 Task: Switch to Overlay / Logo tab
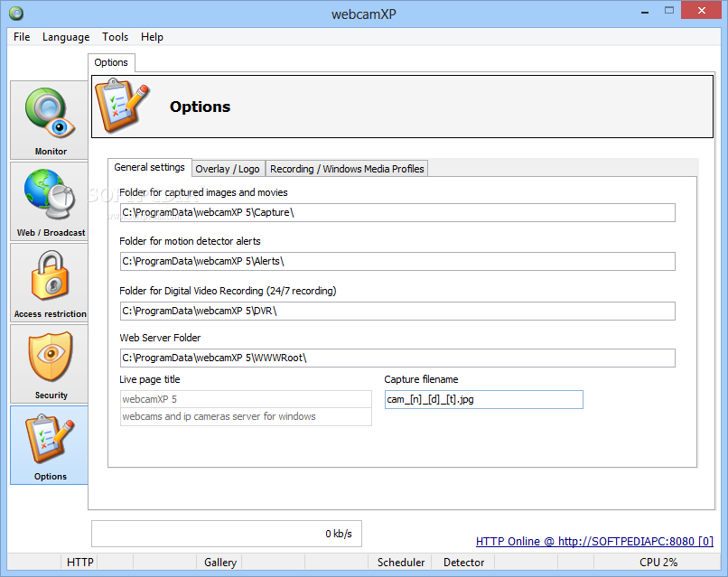tap(228, 169)
